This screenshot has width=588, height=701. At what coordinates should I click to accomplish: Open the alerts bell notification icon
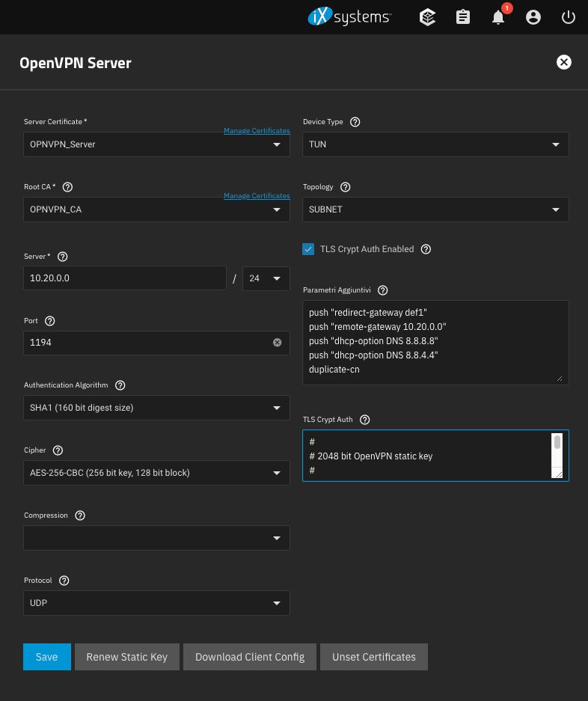click(498, 17)
